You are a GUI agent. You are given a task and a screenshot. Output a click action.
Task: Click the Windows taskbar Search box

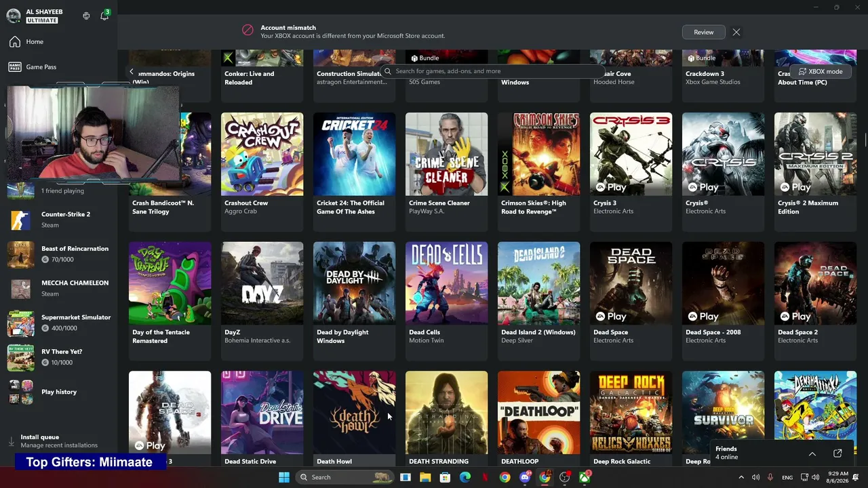(x=345, y=477)
